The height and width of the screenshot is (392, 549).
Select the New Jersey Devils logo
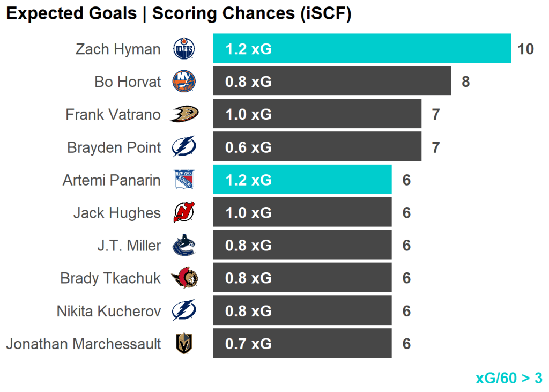(184, 213)
